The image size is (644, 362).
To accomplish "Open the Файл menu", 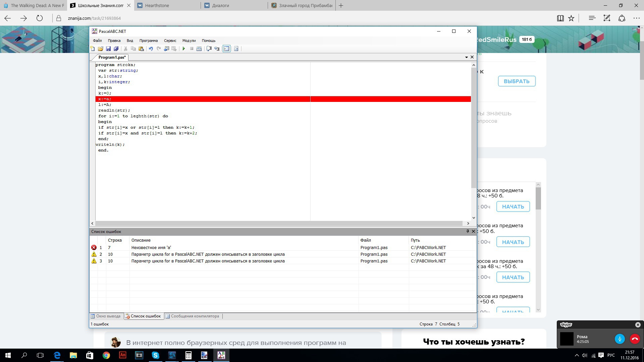I will 97,41.
